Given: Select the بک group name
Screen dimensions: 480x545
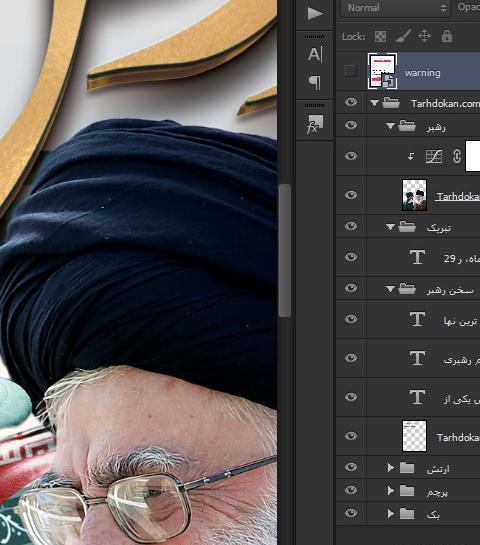Looking at the screenshot, I should pos(433,515).
